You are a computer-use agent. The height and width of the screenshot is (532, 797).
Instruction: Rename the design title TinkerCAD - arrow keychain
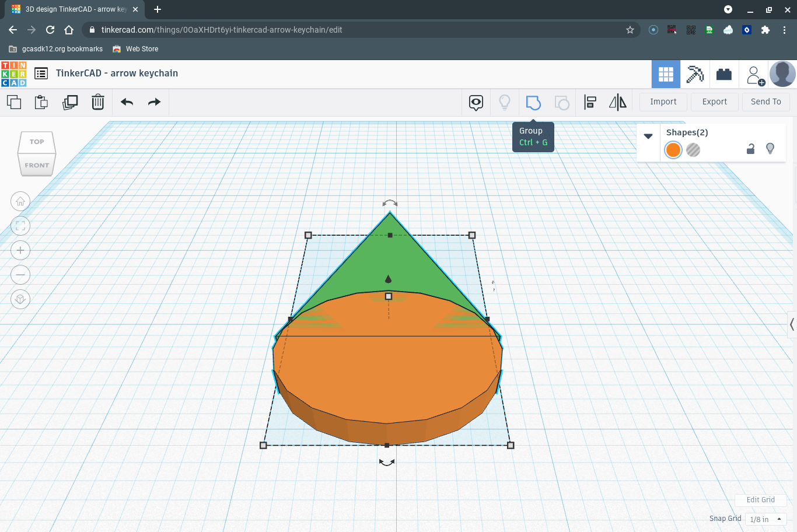(x=117, y=73)
